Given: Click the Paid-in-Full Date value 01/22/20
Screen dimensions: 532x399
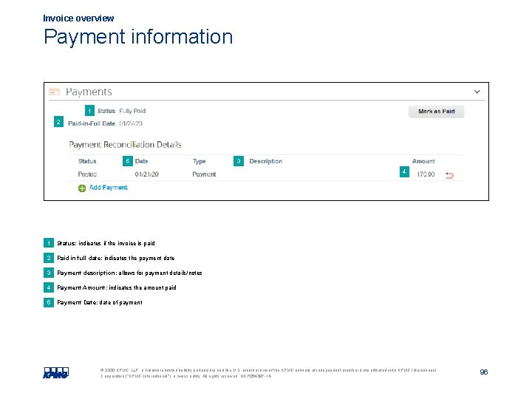Looking at the screenshot, I should click(x=131, y=123).
